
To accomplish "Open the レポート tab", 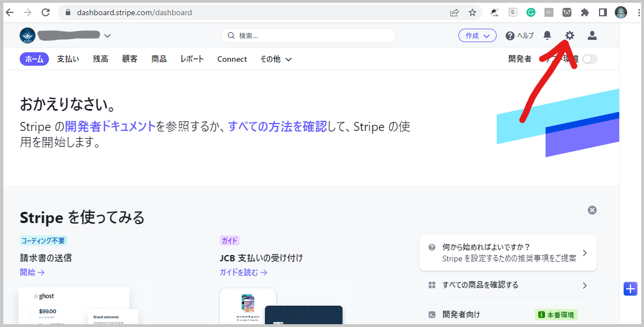I will click(192, 59).
